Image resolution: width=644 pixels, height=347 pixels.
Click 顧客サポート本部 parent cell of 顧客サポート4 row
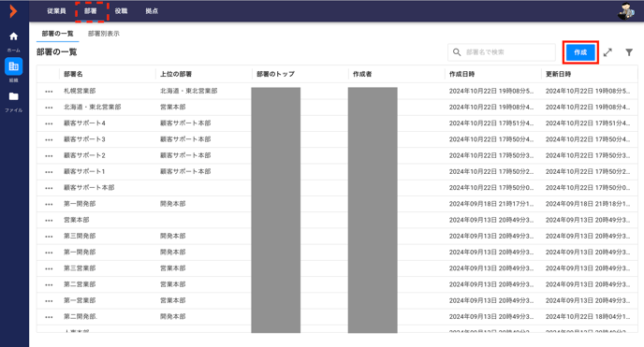[185, 123]
